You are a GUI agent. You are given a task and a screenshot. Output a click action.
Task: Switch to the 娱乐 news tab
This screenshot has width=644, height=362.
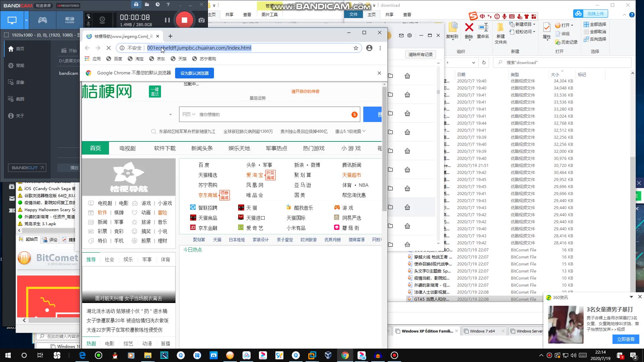tap(128, 259)
